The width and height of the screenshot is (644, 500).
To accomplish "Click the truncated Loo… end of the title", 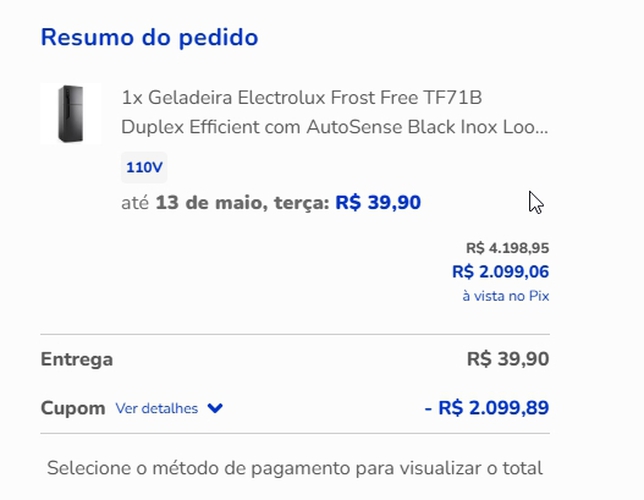I will pyautogui.click(x=533, y=128).
